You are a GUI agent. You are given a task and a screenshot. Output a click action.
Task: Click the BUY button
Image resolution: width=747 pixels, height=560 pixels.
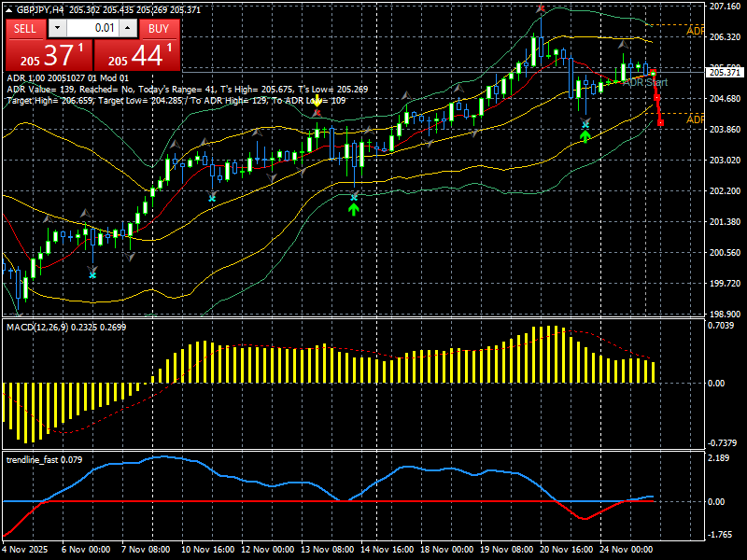click(x=159, y=29)
